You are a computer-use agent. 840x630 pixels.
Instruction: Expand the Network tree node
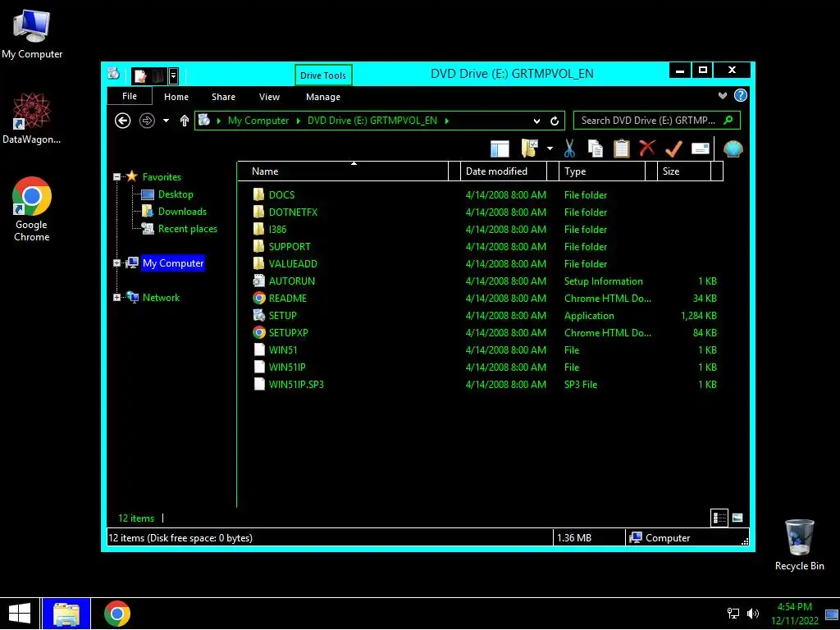click(116, 297)
